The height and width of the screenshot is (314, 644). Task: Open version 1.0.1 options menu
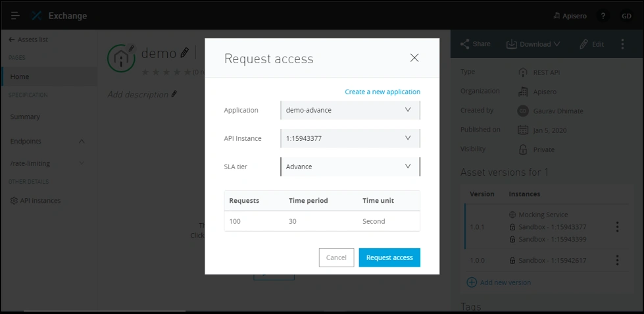617,227
